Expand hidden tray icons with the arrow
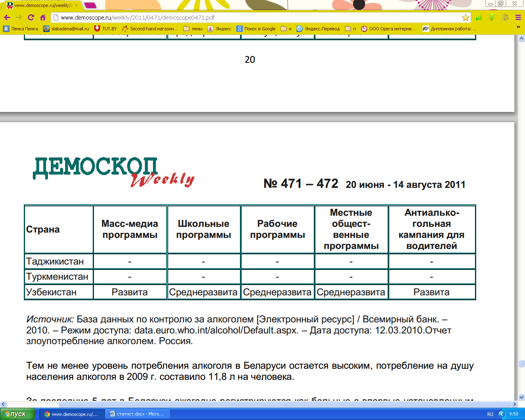The height and width of the screenshot is (420, 525). tap(502, 414)
